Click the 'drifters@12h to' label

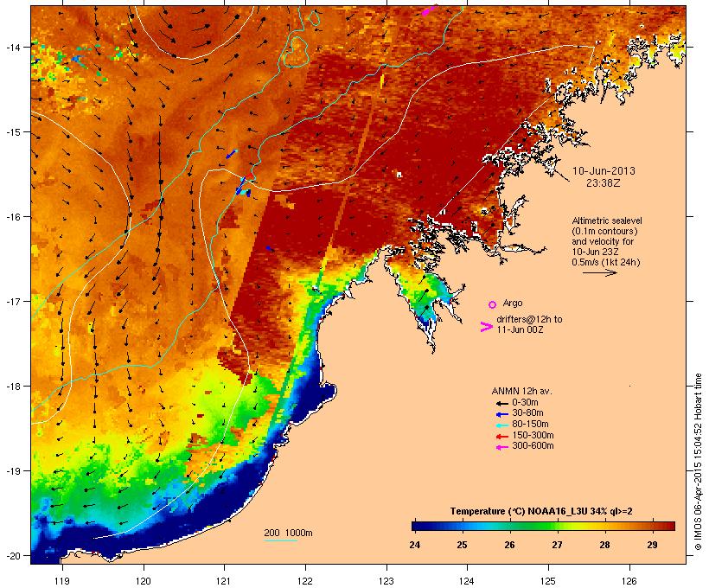529,319
